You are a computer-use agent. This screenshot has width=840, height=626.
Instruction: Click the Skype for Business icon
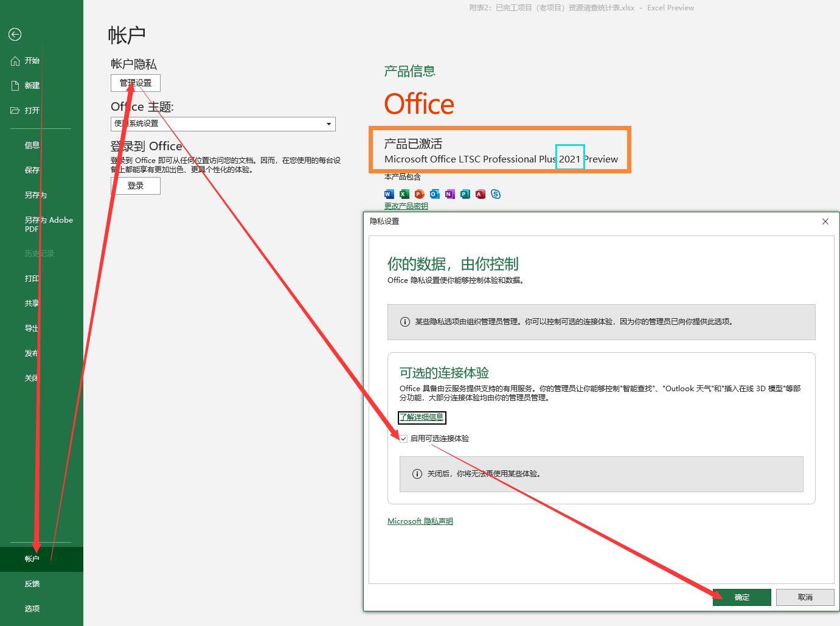[496, 194]
